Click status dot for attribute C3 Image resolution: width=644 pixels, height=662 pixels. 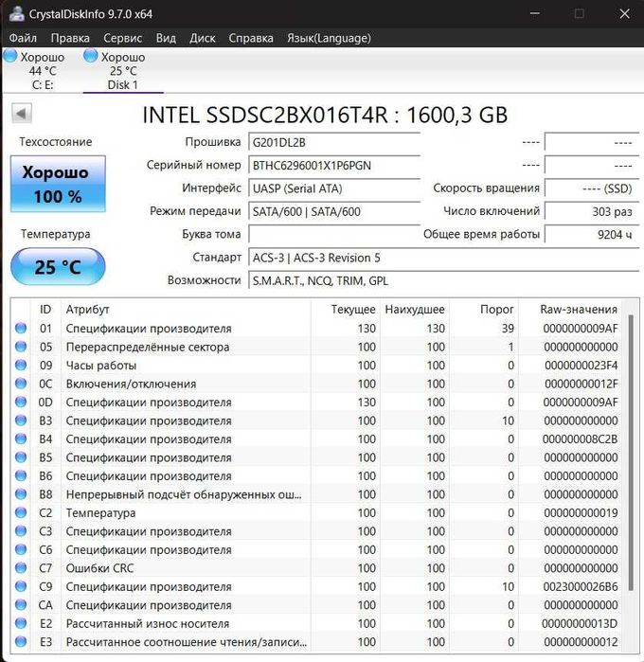[x=21, y=530]
